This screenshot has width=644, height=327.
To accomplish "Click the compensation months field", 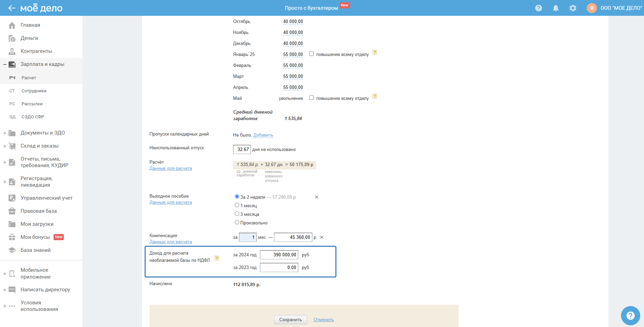I will point(248,237).
